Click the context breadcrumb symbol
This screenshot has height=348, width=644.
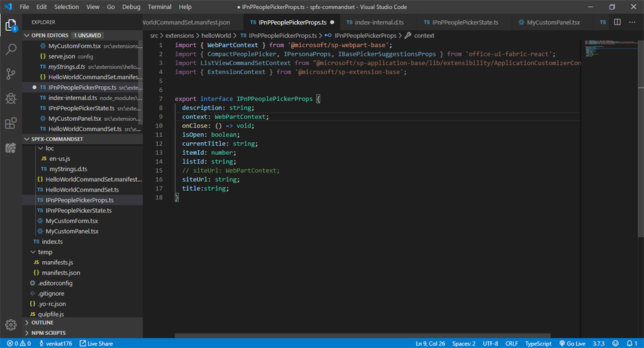pyautogui.click(x=419, y=36)
